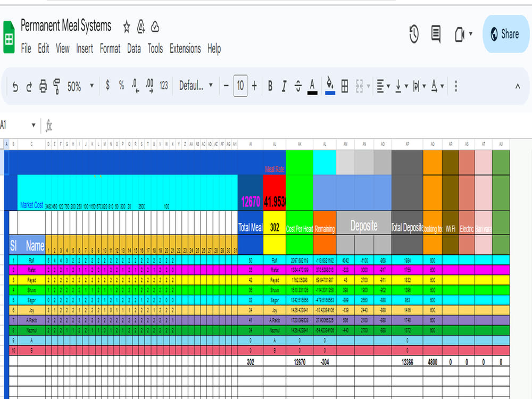Star the Permanent Meal Systems document
This screenshot has height=399, width=532.
pyautogui.click(x=127, y=27)
